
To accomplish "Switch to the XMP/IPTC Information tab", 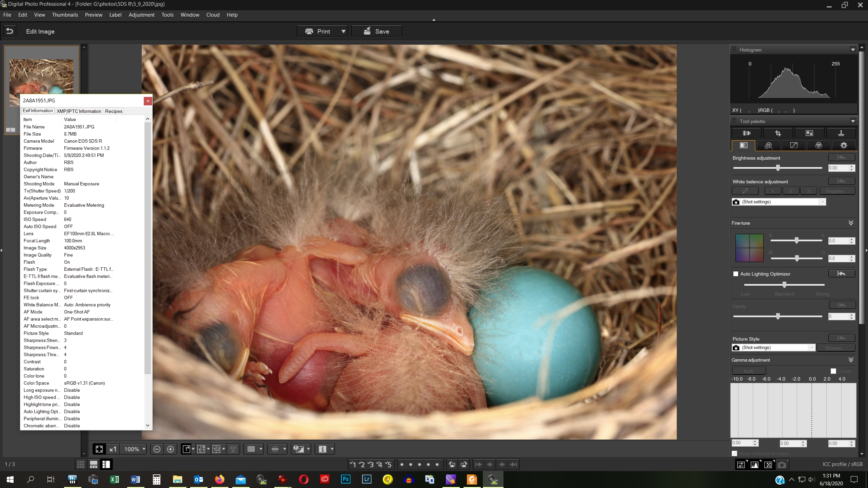I will 79,111.
